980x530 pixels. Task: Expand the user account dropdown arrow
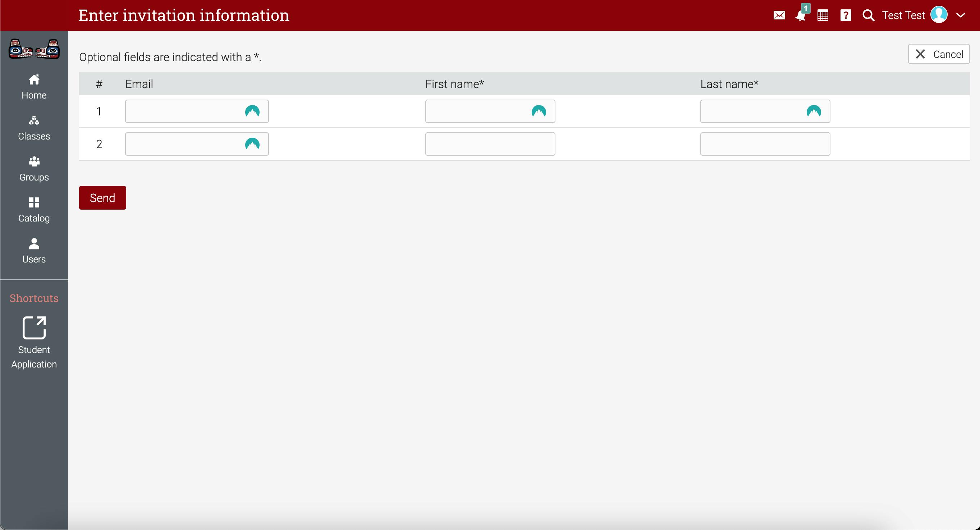pos(961,15)
